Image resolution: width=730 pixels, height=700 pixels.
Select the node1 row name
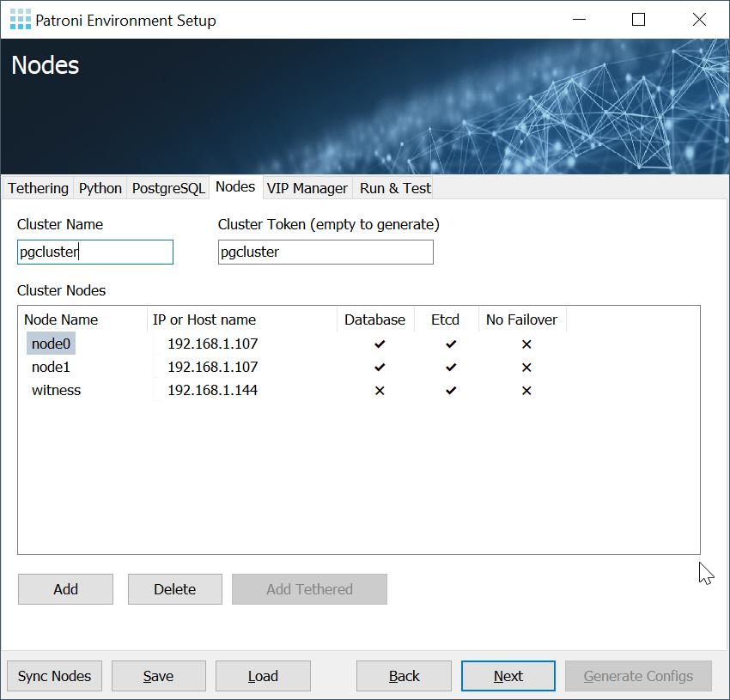[50, 367]
